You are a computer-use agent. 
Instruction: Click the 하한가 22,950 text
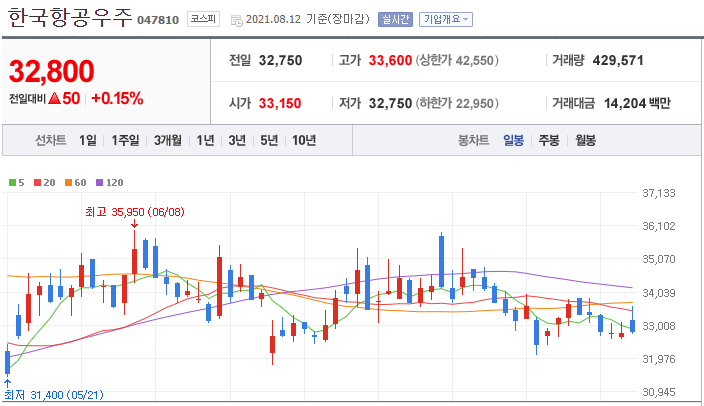point(457,103)
